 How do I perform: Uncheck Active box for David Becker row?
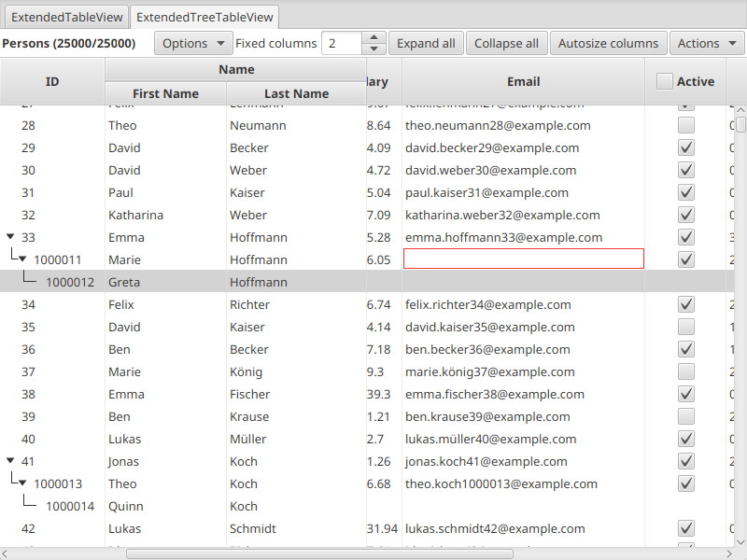point(686,147)
